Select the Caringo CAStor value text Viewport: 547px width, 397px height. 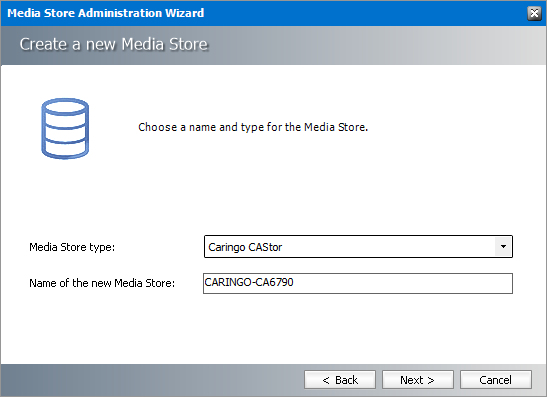click(x=245, y=247)
